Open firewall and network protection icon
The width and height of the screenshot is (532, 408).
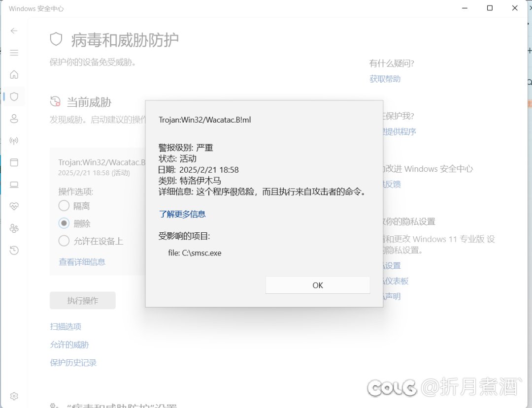click(x=14, y=141)
